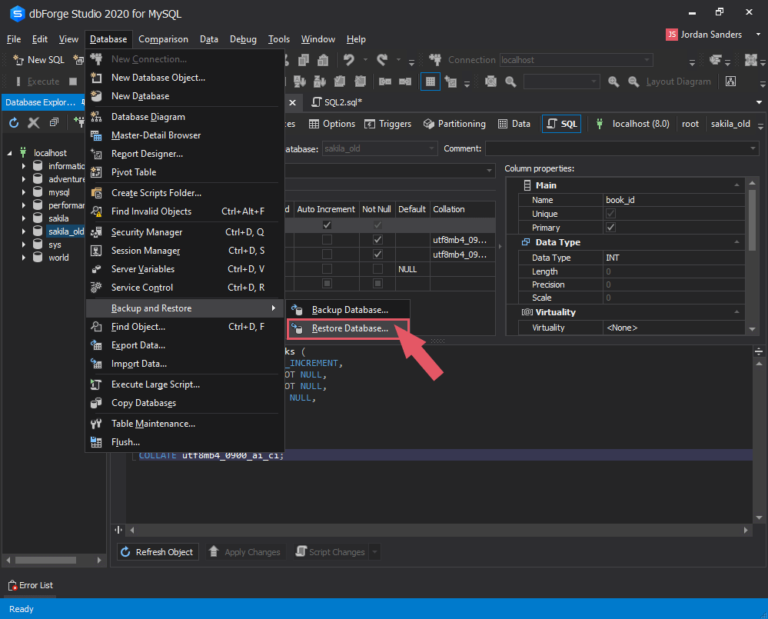Collapse the Main properties section
Image resolution: width=768 pixels, height=619 pixels.
(x=737, y=185)
